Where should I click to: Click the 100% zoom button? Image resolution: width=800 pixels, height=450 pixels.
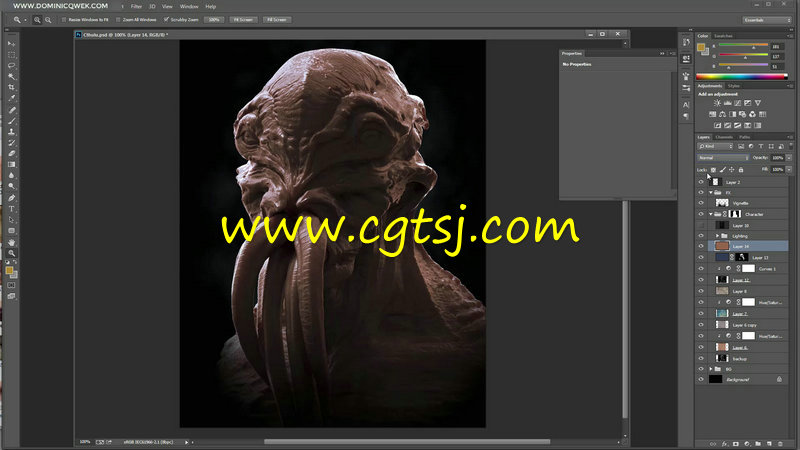coord(214,20)
